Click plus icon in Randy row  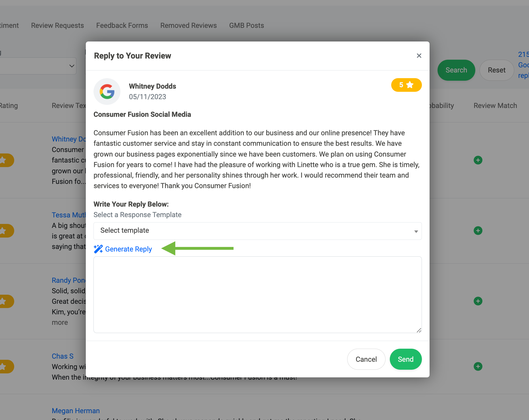(x=478, y=301)
